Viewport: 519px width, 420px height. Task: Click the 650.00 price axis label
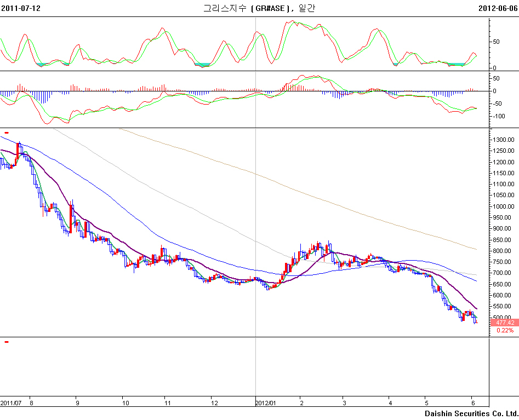pos(504,284)
